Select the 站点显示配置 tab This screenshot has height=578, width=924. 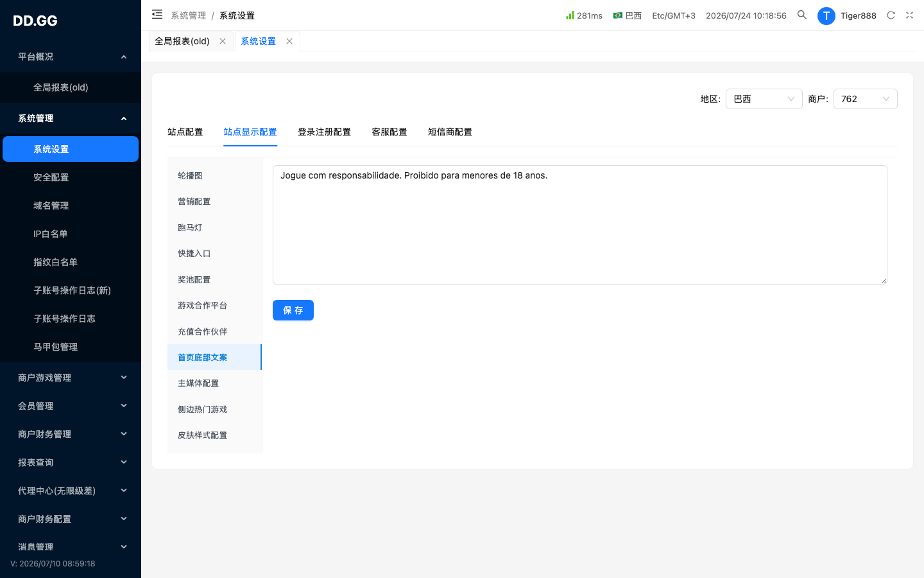click(250, 132)
